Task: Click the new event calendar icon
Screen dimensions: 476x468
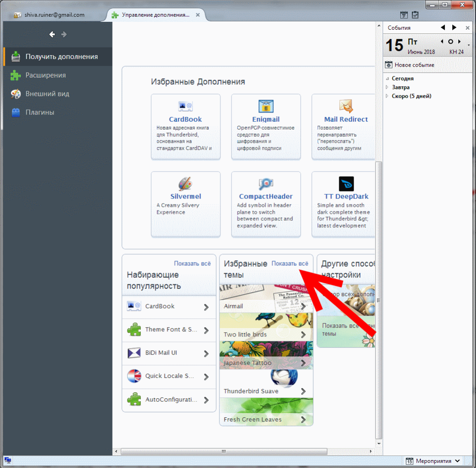Action: point(390,65)
